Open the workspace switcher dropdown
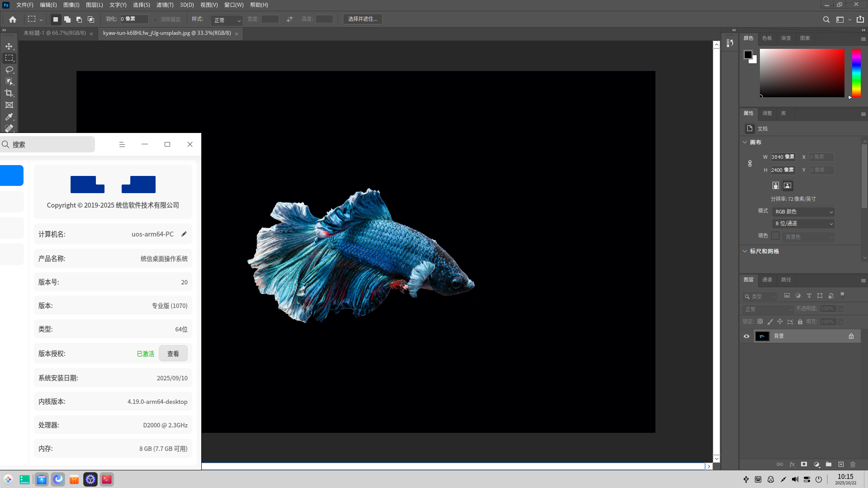Image resolution: width=868 pixels, height=488 pixels. [x=844, y=19]
